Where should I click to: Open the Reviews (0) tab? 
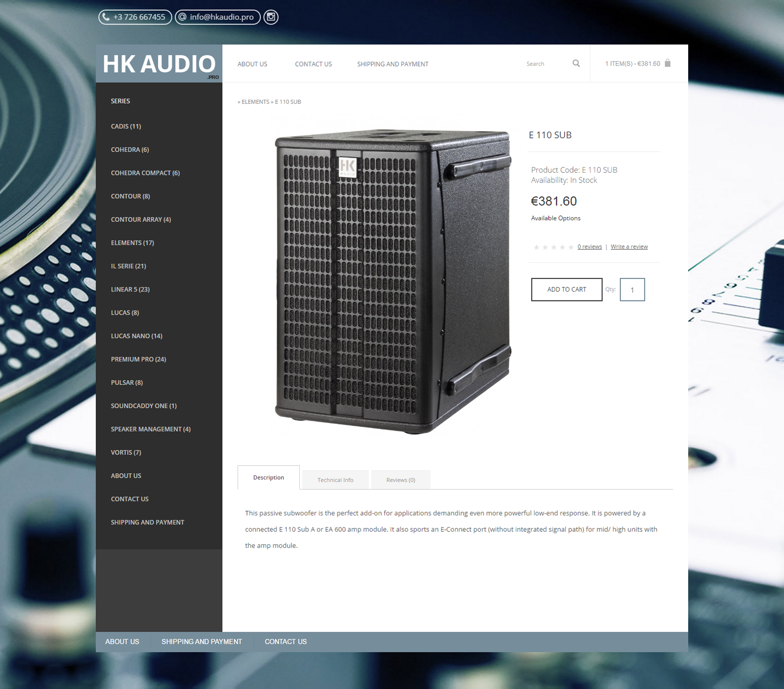[x=400, y=480]
